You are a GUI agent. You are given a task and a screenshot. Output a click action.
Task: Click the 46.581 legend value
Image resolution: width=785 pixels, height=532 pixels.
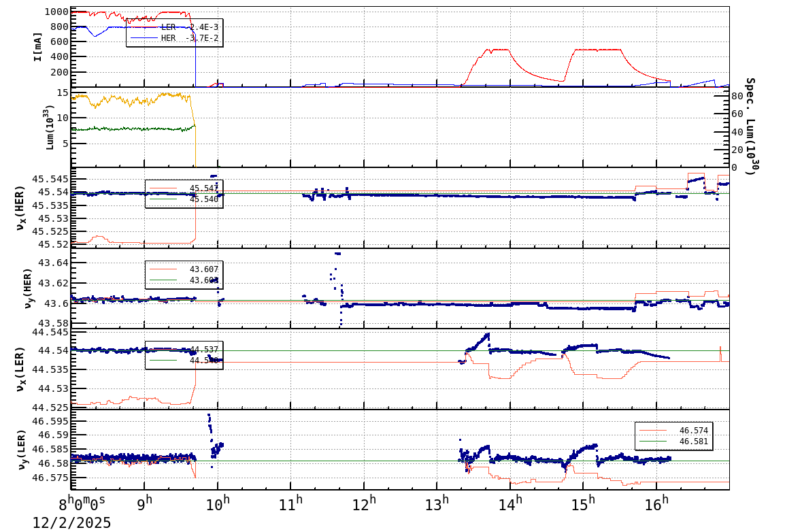click(694, 442)
